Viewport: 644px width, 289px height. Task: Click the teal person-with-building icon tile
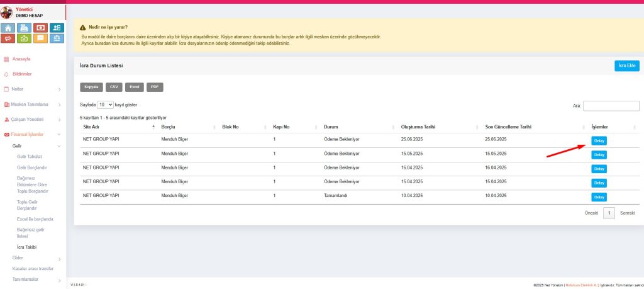pos(56,28)
